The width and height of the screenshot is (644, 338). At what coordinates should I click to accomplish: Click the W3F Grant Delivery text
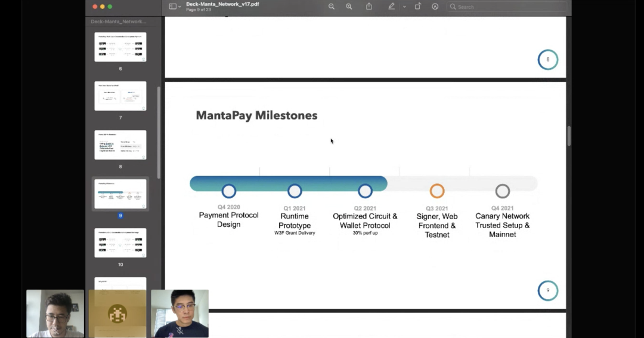pos(295,233)
